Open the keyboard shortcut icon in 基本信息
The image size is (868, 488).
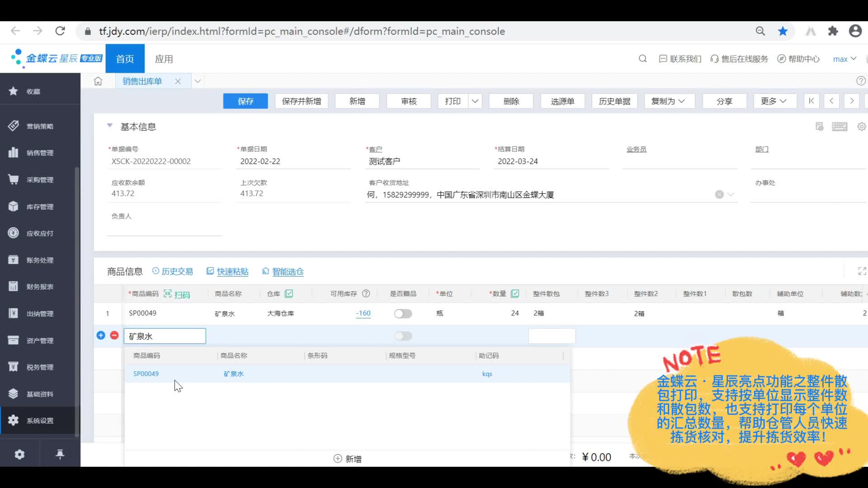coord(840,127)
